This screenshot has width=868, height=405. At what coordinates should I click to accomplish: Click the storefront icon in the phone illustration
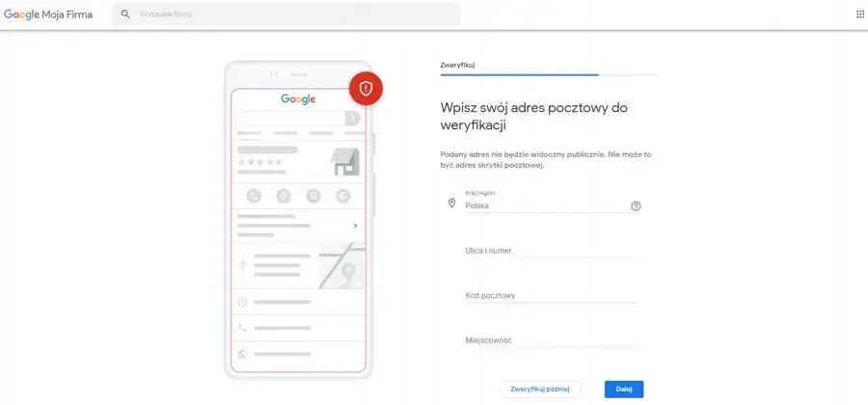click(x=345, y=162)
